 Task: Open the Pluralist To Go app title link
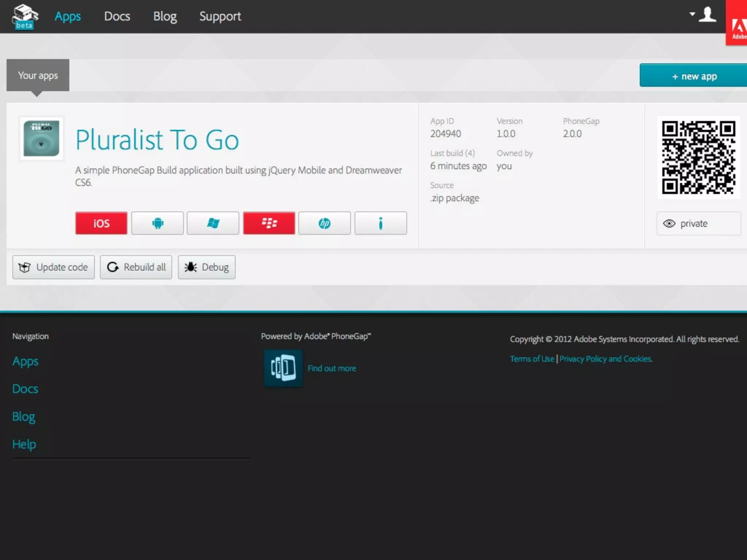(157, 140)
